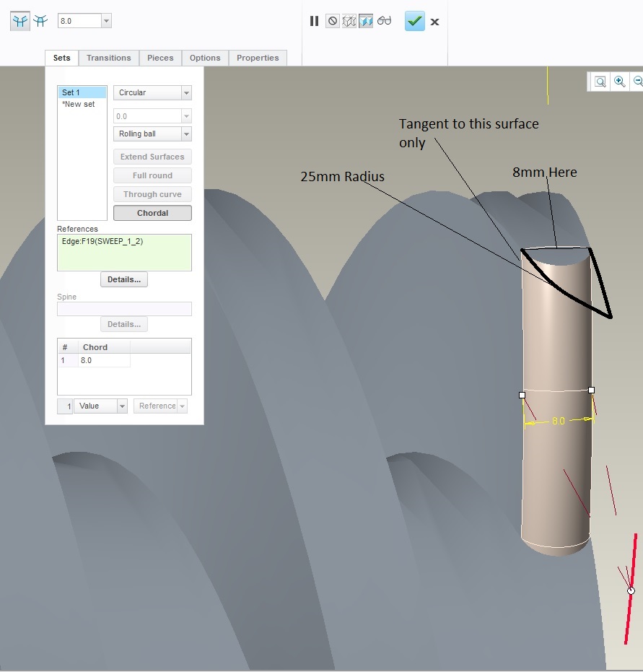Click the Spine collector field

(124, 309)
